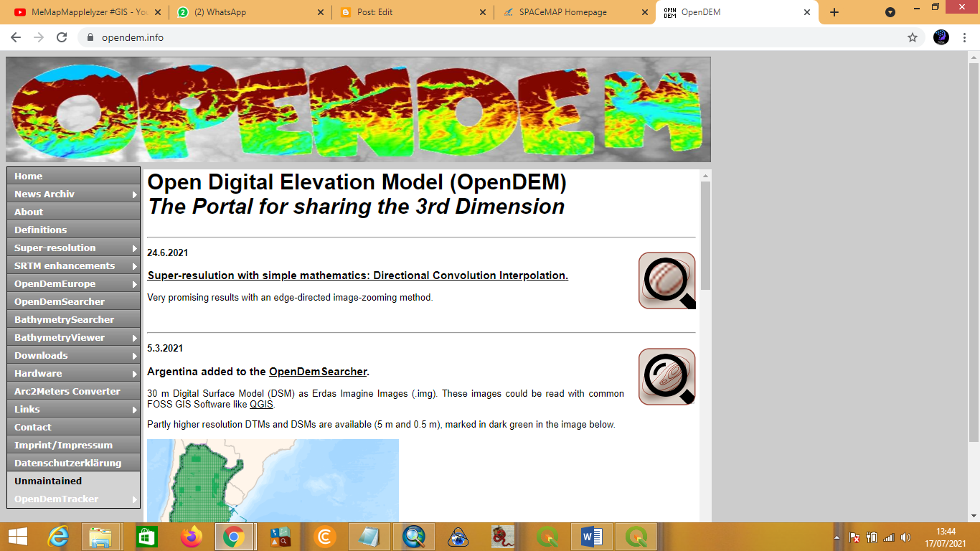Viewport: 980px width, 551px height.
Task: Click the Directional Convolution magnifier thumbnail icon
Action: (x=667, y=281)
